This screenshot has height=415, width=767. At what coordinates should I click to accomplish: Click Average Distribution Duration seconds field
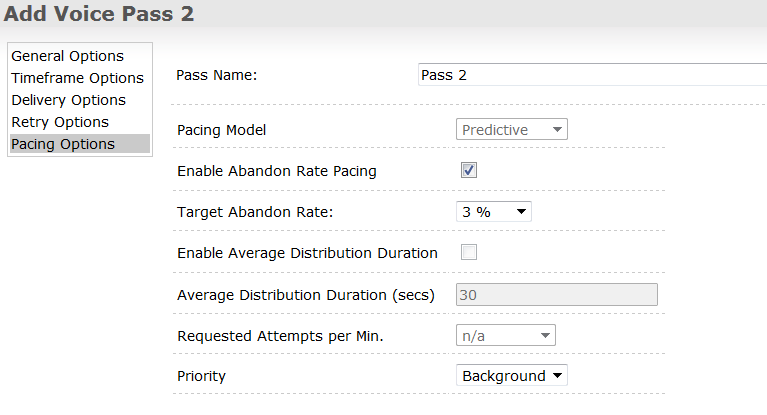coord(556,294)
